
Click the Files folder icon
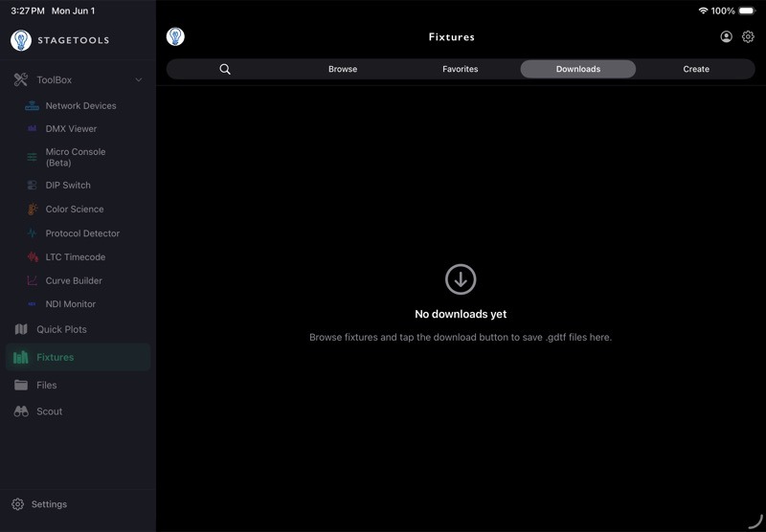tap(21, 385)
